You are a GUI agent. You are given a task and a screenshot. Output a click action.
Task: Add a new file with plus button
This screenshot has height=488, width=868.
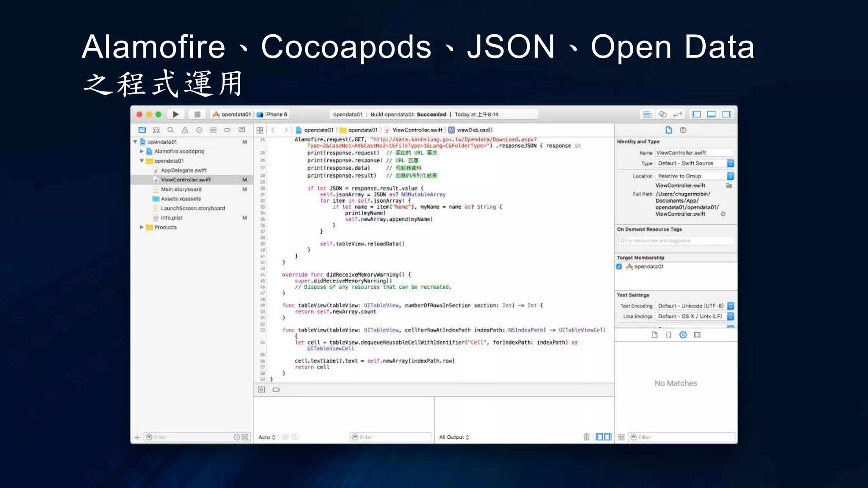(137, 437)
